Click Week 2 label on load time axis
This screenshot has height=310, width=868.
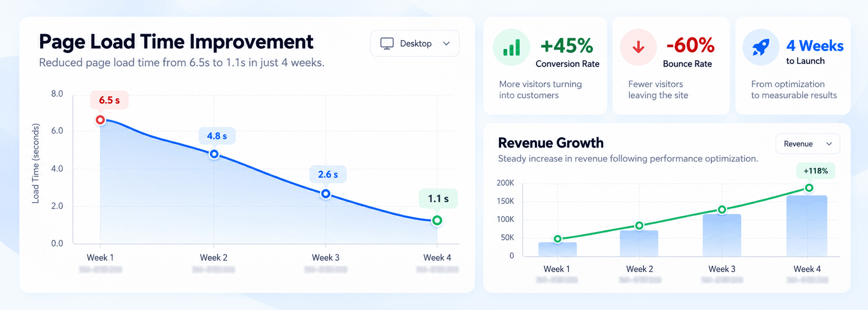click(214, 257)
